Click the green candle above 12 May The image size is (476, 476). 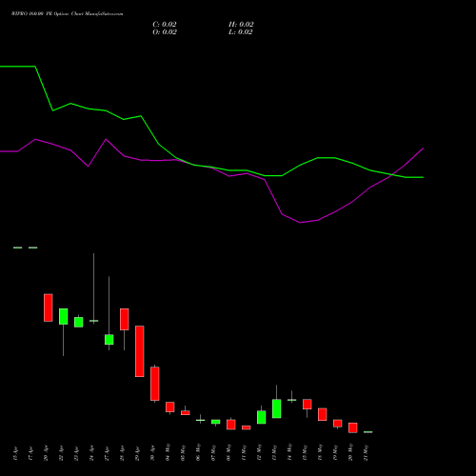point(262,417)
